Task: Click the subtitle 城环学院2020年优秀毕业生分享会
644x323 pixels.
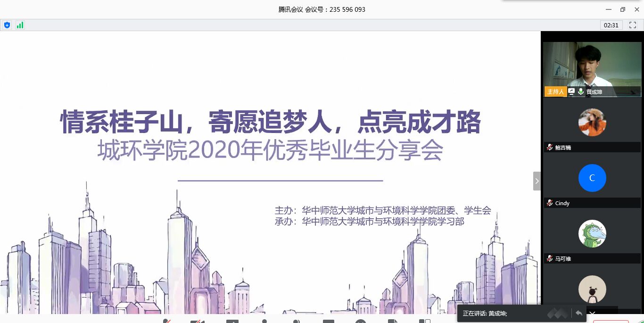Action: tap(270, 150)
